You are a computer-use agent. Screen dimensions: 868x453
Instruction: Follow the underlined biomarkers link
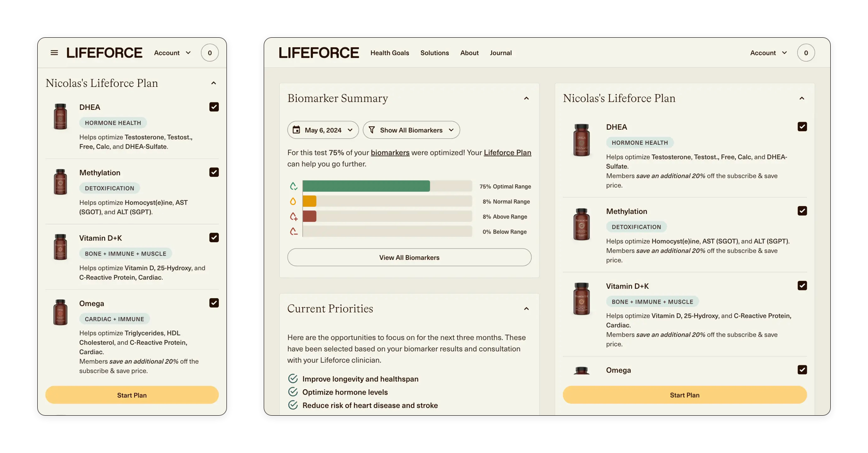coord(390,153)
